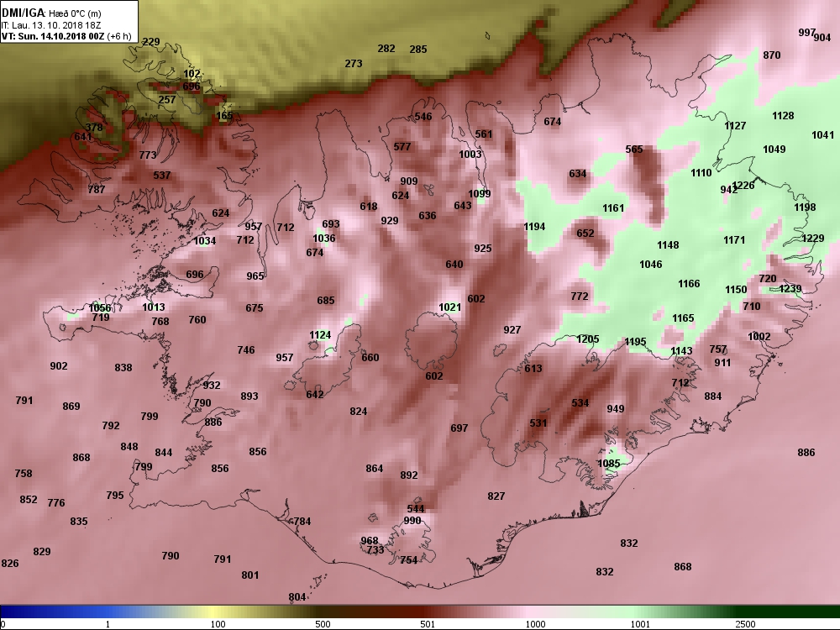840x630 pixels.
Task: Click the value '1085' near the south coast
Action: click(608, 464)
